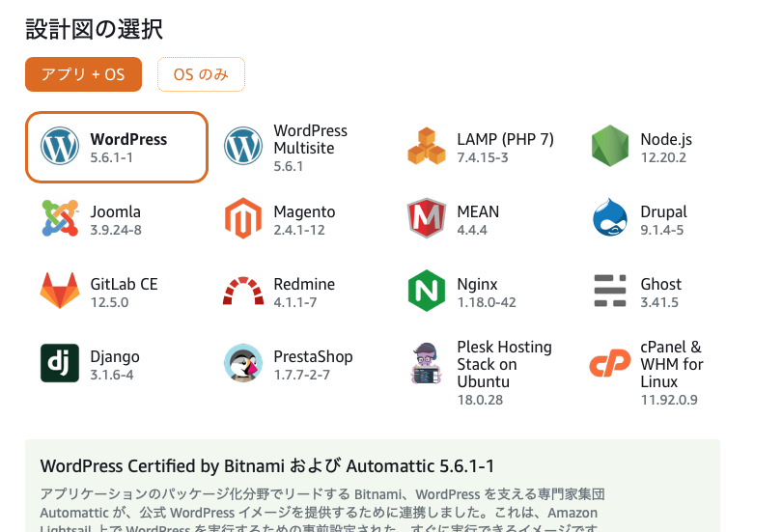782x532 pixels.
Task: Click Node.js version 12.20.2 text
Action: point(663,157)
